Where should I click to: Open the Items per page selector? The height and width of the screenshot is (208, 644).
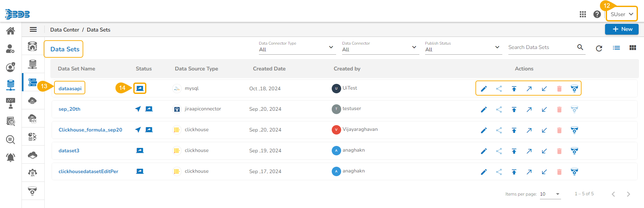[x=550, y=194]
